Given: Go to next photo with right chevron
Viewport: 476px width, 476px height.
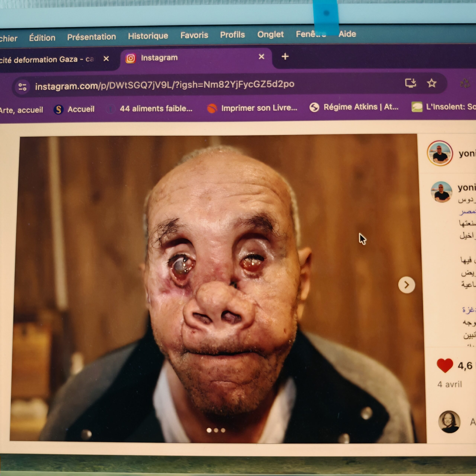Looking at the screenshot, I should click(406, 285).
